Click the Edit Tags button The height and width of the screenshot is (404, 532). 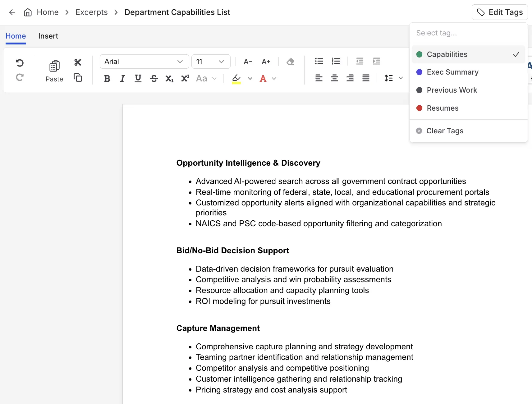tap(499, 12)
